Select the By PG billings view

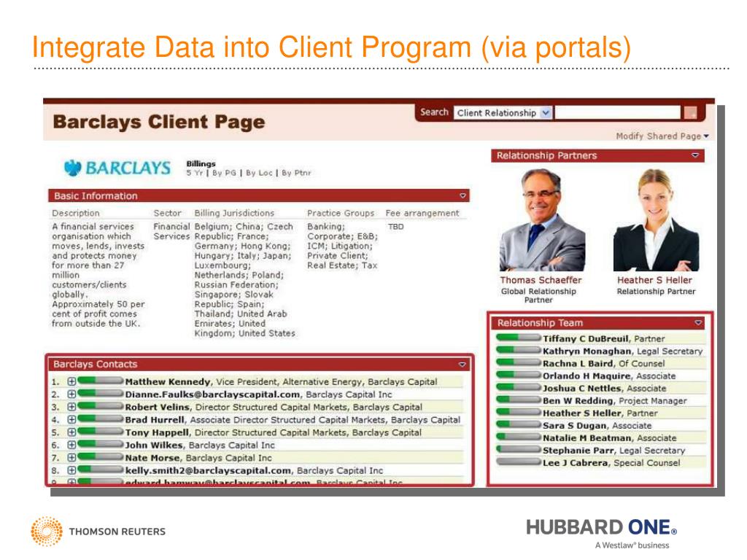click(x=224, y=173)
